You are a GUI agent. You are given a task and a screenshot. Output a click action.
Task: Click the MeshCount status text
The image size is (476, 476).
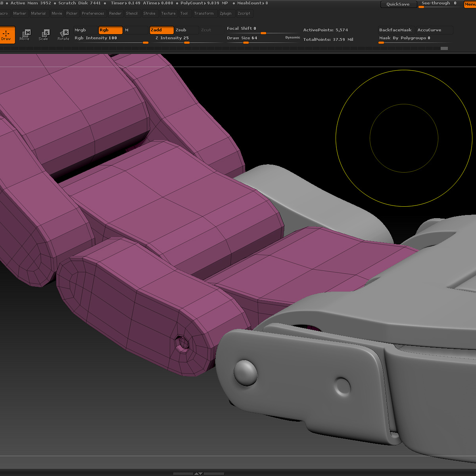point(253,3)
